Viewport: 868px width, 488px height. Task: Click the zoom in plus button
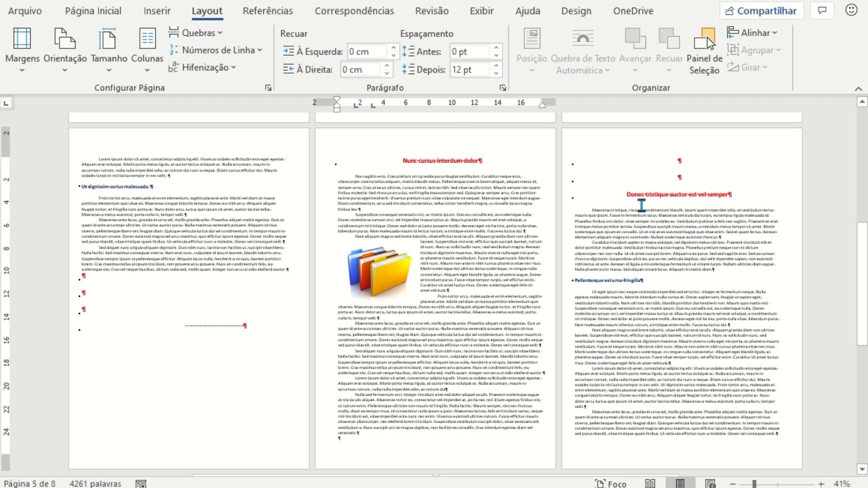pyautogui.click(x=821, y=483)
